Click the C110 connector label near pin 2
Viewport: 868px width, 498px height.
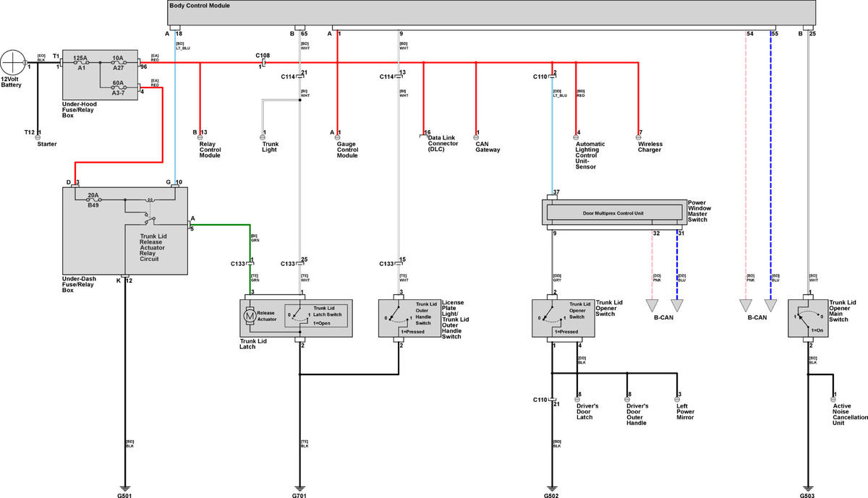[540, 76]
